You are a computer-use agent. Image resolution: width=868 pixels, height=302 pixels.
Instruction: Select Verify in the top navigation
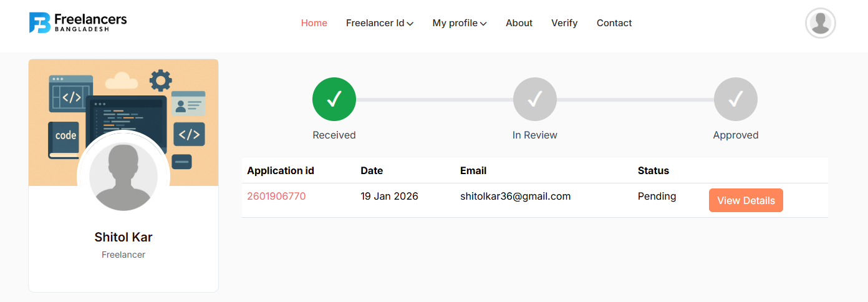564,23
